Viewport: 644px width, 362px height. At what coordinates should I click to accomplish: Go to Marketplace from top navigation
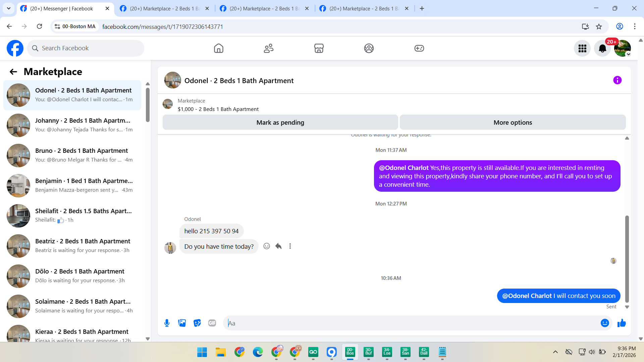click(x=319, y=49)
